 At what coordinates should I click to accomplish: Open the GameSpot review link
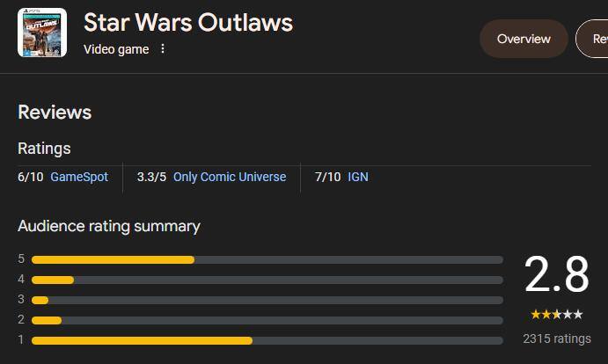tap(79, 177)
